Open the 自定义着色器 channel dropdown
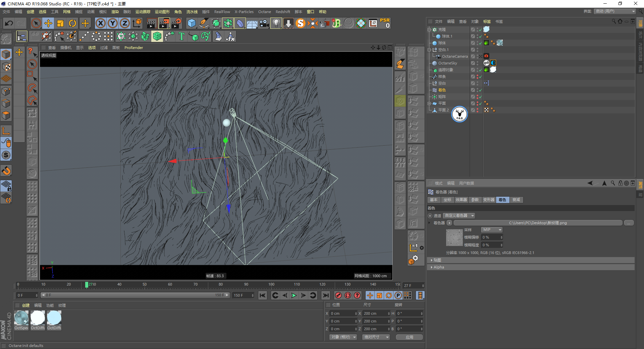 coord(459,216)
